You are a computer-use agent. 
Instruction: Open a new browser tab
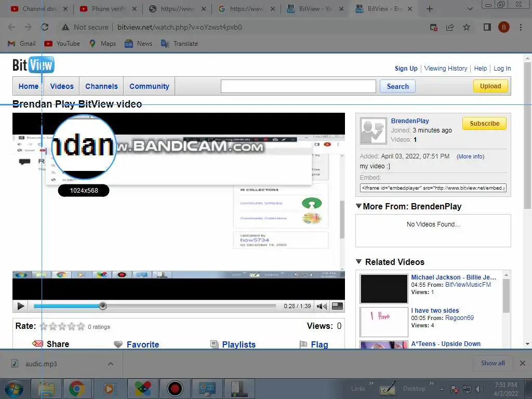[x=429, y=9]
